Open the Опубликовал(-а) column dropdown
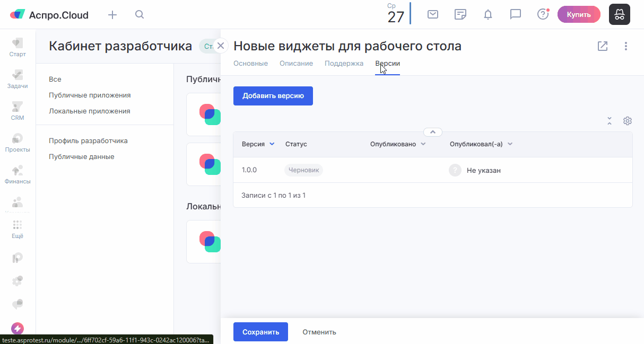Viewport: 644px width, 344px height. tap(510, 144)
